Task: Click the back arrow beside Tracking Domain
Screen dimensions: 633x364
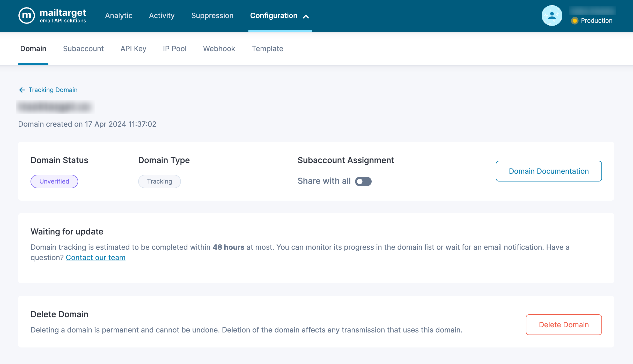Action: (22, 90)
